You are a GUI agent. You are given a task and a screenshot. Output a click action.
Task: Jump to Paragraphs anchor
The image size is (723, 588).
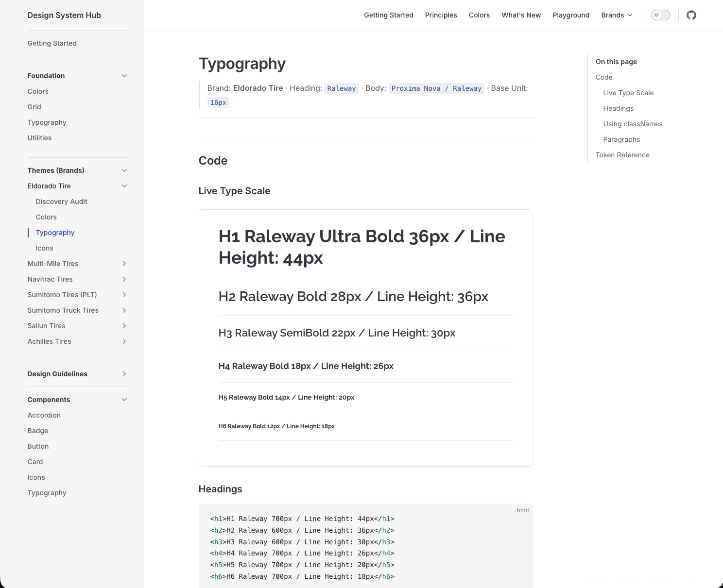pos(621,139)
